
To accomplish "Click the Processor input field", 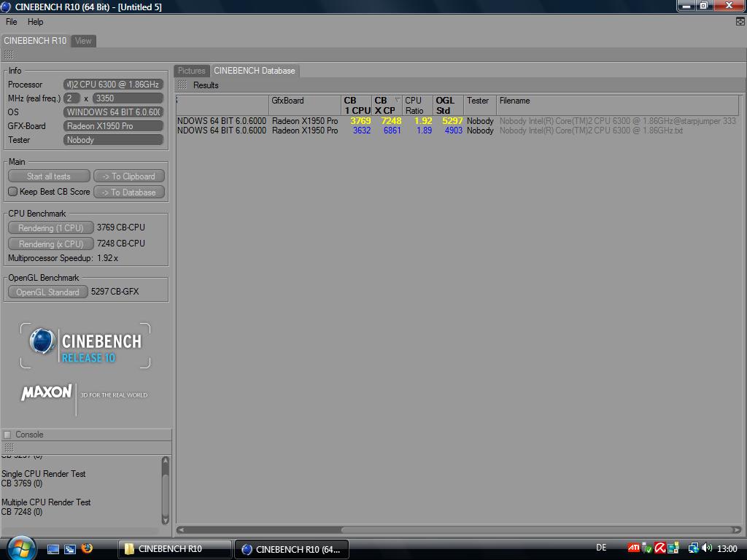I will (x=113, y=85).
